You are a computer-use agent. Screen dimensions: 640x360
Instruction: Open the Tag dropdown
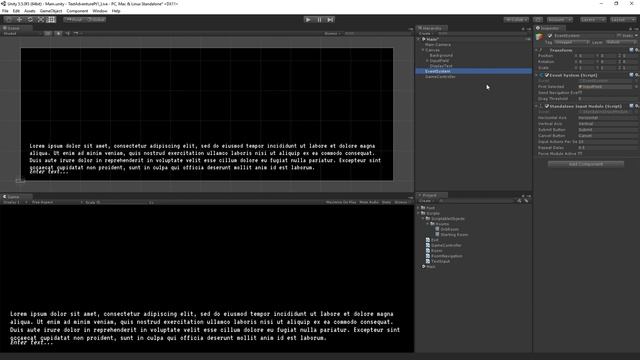coord(571,42)
